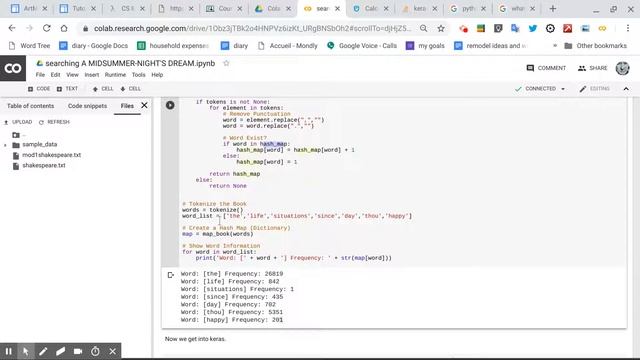
Task: Switch to the Calc browser tab
Action: [370, 9]
